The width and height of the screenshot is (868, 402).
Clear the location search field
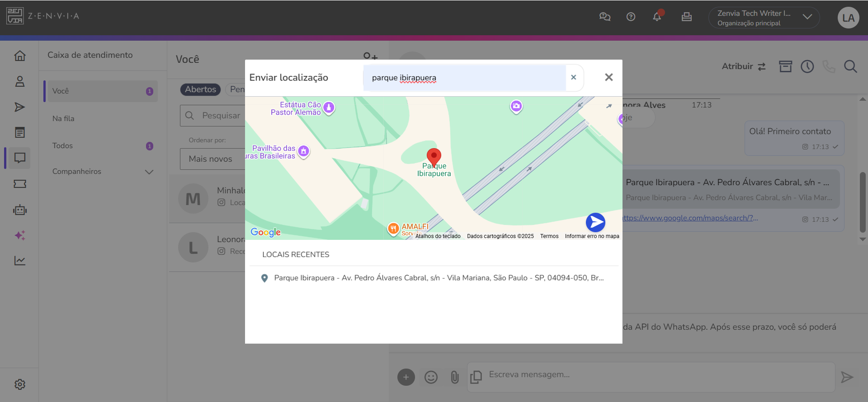pyautogui.click(x=573, y=77)
